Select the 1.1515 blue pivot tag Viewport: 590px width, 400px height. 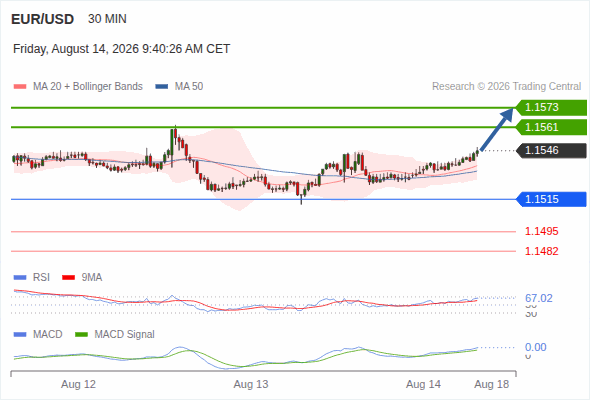pos(551,199)
